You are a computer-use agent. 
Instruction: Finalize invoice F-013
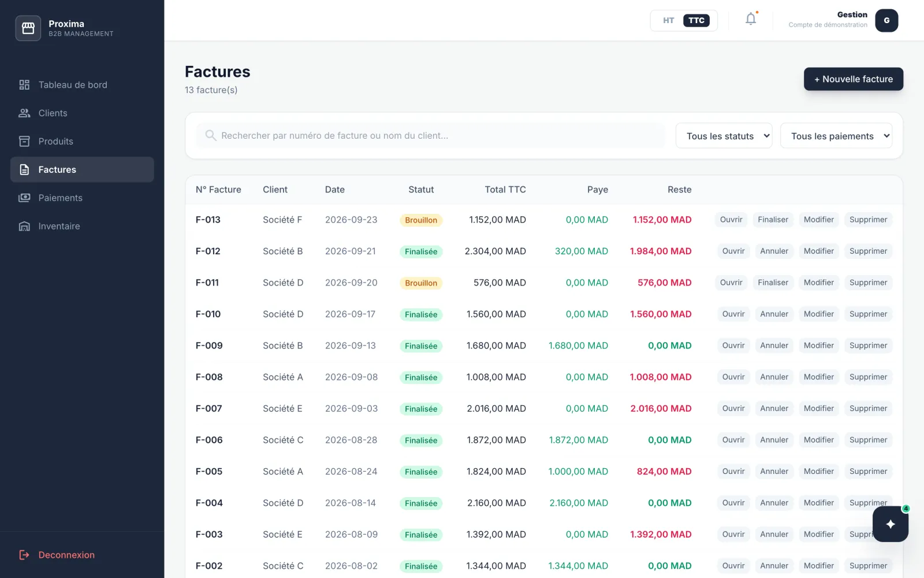tap(773, 220)
